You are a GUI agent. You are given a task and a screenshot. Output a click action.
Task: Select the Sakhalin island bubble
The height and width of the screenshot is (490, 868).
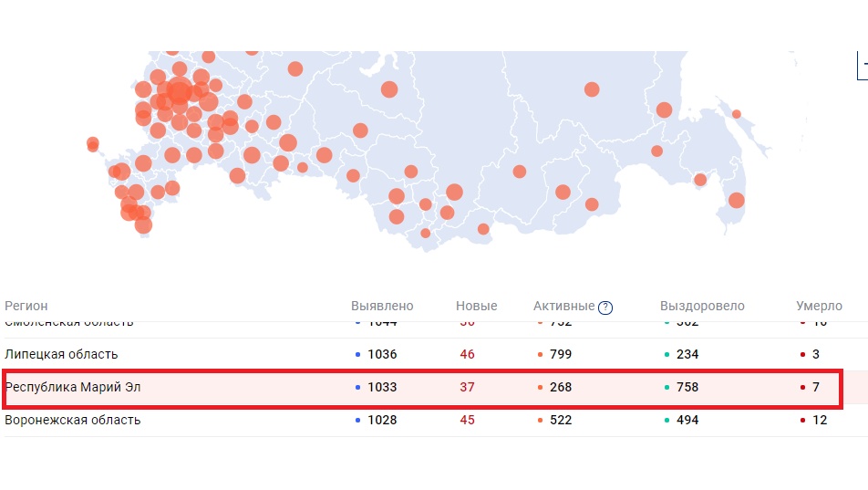[736, 200]
